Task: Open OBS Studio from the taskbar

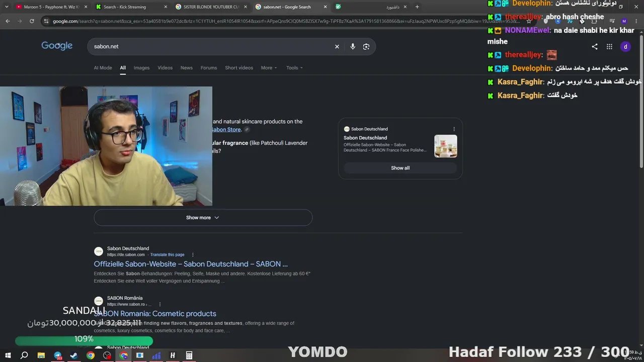Action: pos(107,355)
